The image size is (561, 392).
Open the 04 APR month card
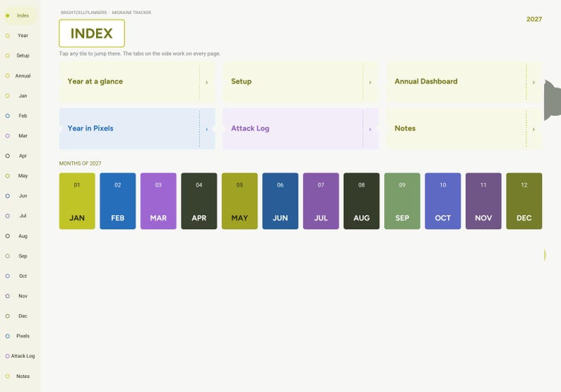click(199, 201)
